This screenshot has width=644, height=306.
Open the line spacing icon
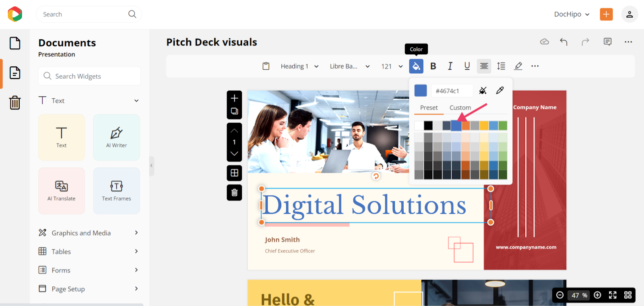click(501, 66)
